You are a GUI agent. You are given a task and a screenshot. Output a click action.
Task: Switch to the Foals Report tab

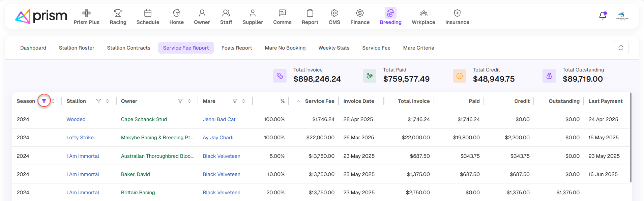236,48
